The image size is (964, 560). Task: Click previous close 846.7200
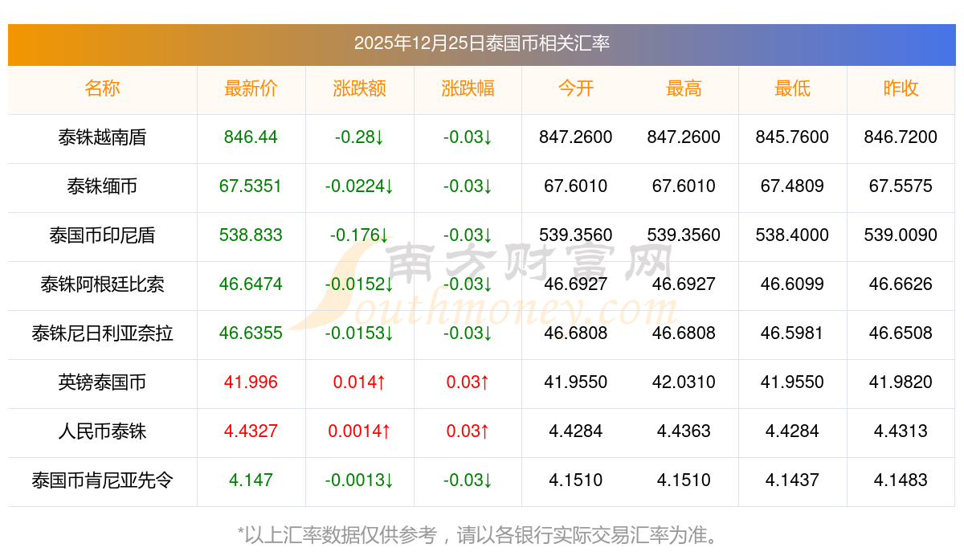901,137
